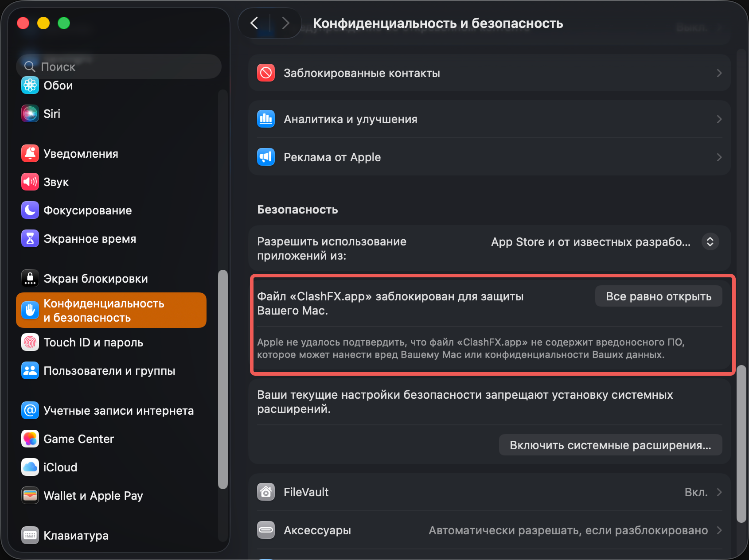Click the Фокусирование crescent moon icon
The width and height of the screenshot is (749, 560).
[29, 210]
